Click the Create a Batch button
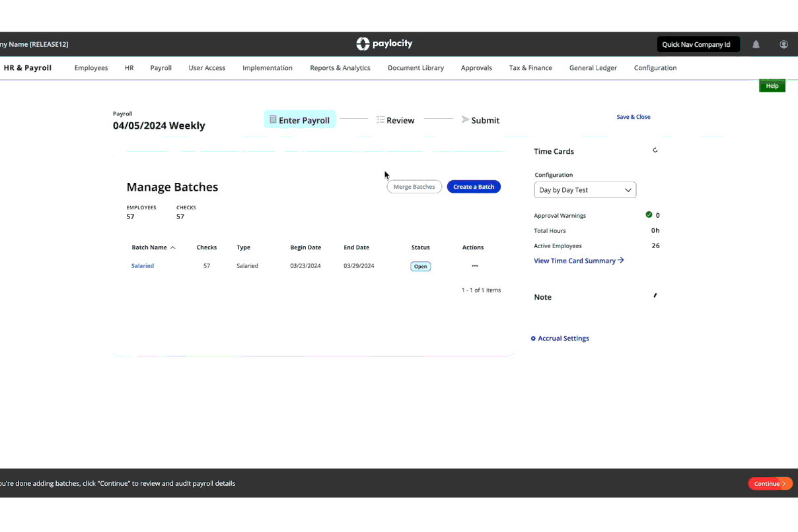 tap(474, 187)
